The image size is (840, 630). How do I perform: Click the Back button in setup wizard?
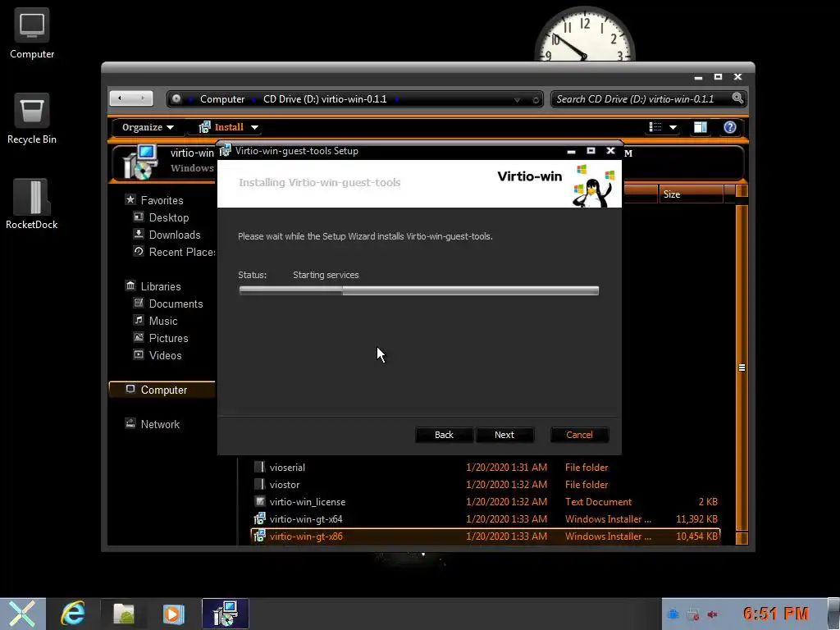pos(444,435)
